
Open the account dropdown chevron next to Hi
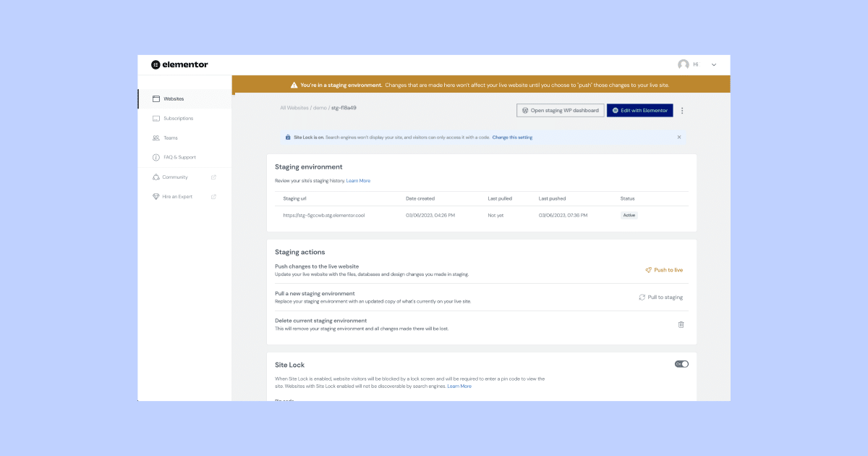click(x=713, y=64)
